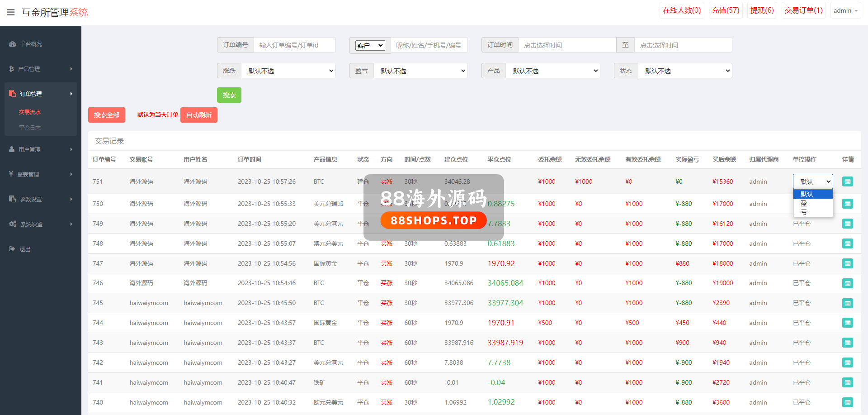
Task: Open details icon for order 751
Action: [x=847, y=182]
